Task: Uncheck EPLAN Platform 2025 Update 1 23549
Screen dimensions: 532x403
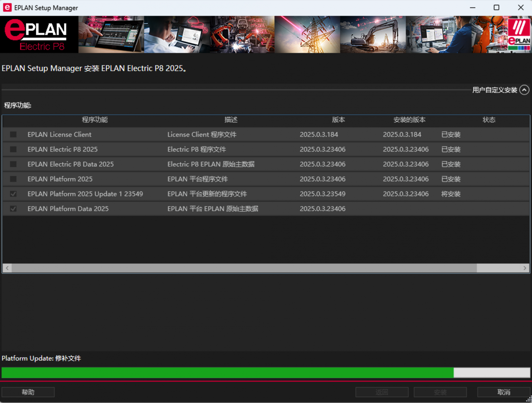Action: 13,194
